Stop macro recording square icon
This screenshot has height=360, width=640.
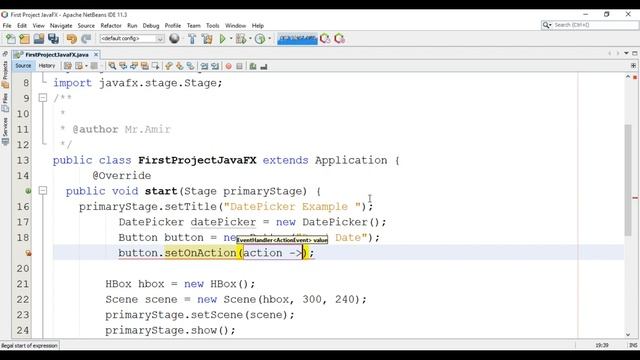click(x=240, y=66)
